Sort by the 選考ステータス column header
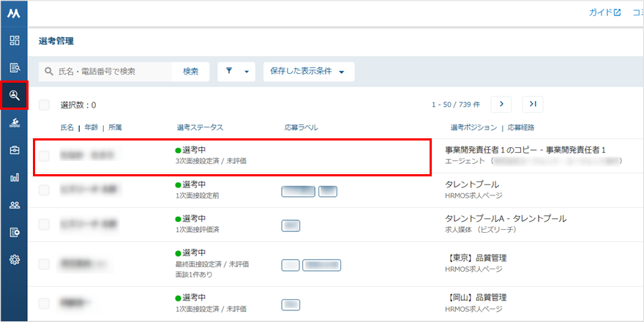 coord(200,128)
